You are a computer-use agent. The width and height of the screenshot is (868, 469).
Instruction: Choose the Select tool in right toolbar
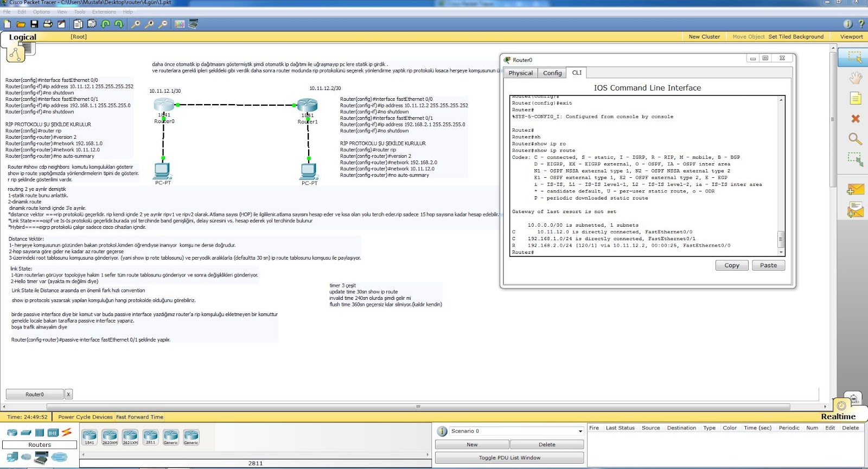click(x=855, y=57)
